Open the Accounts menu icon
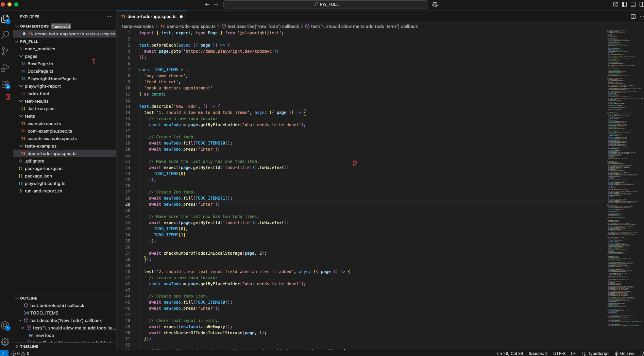This screenshot has height=356, width=644. [x=5, y=326]
